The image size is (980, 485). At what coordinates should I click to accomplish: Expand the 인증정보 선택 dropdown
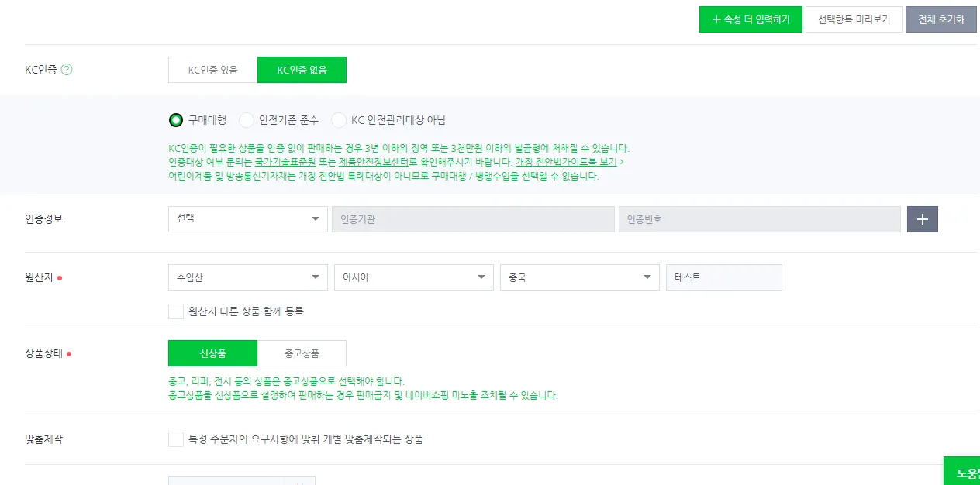point(247,219)
